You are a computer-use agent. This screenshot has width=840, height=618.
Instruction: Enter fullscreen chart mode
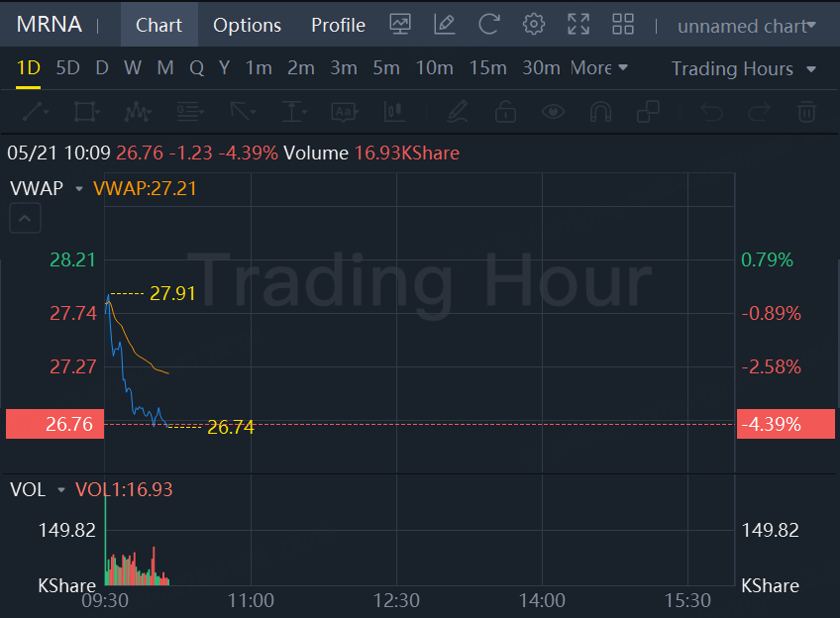point(578,25)
